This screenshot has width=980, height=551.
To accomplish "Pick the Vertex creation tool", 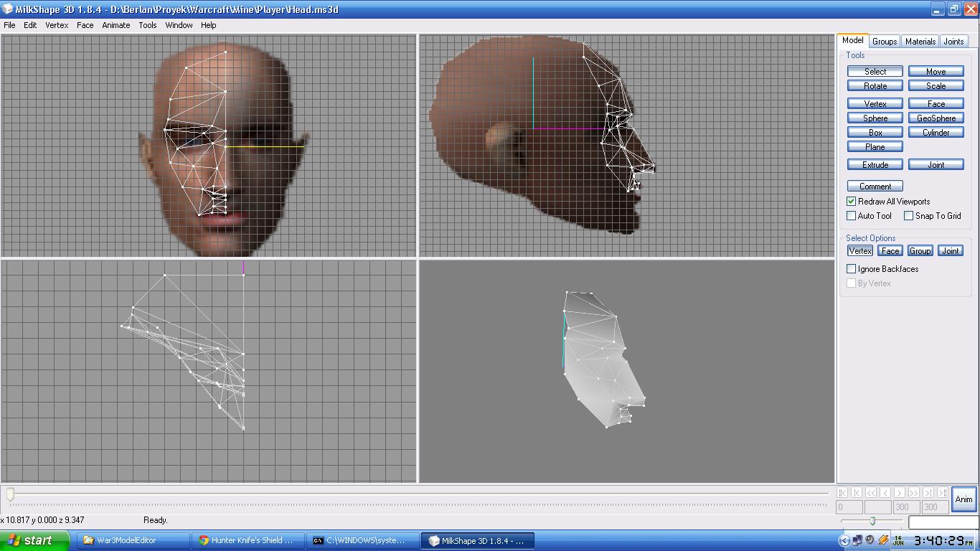I will click(x=875, y=103).
